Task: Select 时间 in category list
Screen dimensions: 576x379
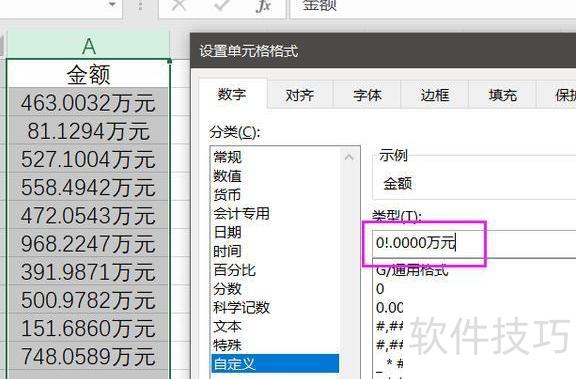Action: 275,251
